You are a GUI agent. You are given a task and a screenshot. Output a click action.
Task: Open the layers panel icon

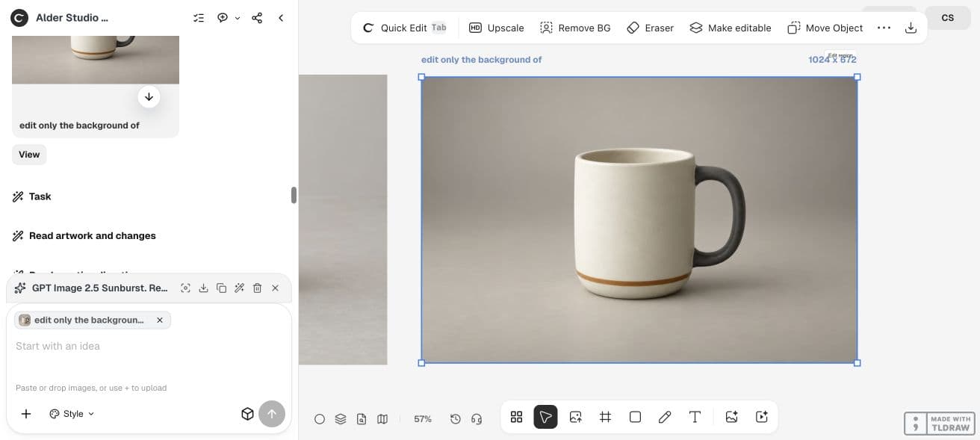coord(341,419)
